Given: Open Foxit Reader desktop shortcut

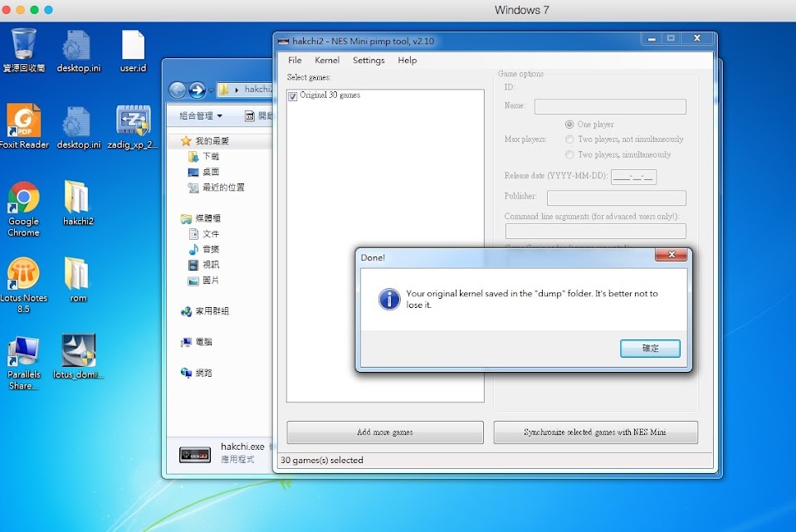Looking at the screenshot, I should [23, 126].
